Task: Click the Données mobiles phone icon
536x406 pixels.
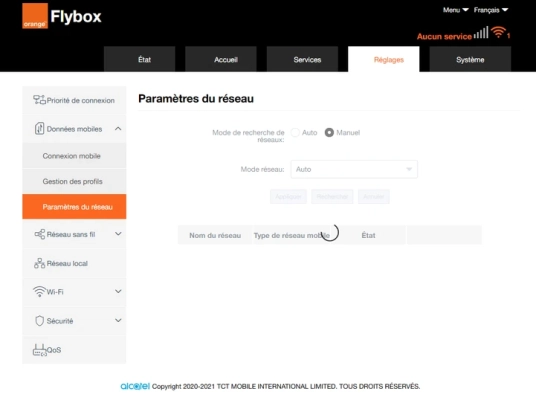Action: click(39, 128)
